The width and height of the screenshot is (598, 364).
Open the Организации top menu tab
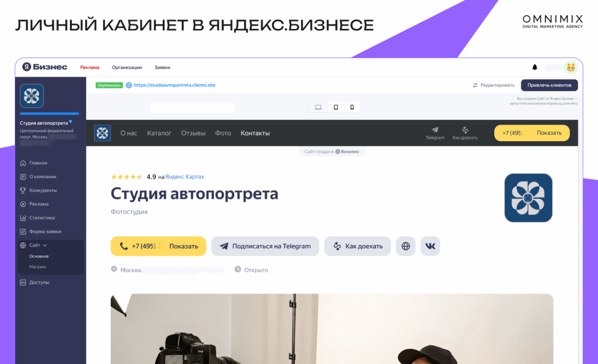tap(127, 68)
